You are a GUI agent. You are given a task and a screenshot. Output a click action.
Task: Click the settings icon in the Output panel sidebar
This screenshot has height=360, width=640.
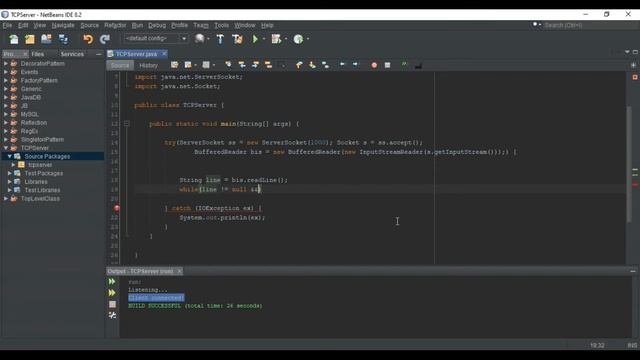tap(112, 316)
